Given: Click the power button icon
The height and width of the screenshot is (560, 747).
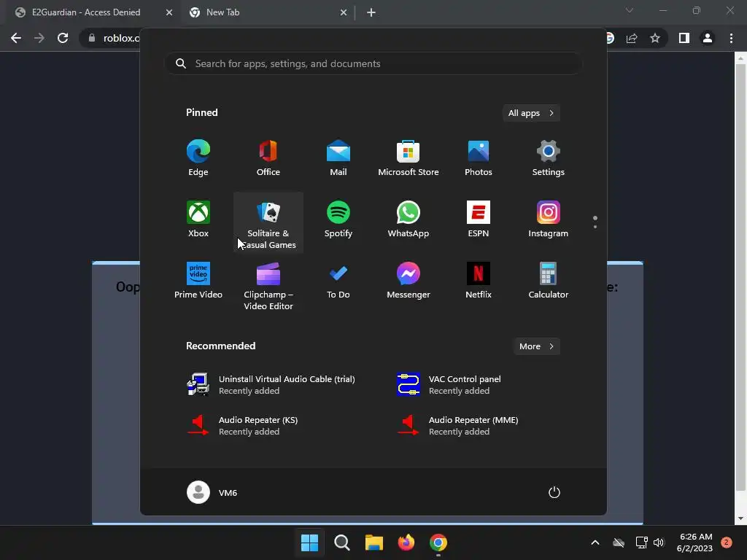Looking at the screenshot, I should coord(554,492).
